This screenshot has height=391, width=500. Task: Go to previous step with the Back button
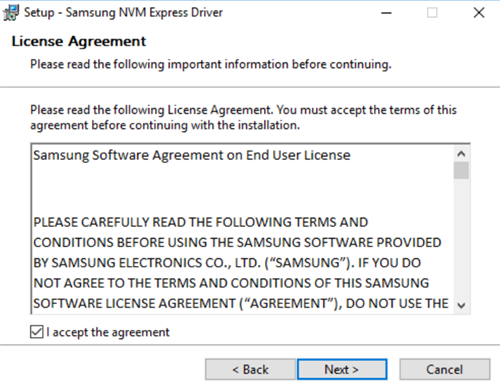pos(250,369)
